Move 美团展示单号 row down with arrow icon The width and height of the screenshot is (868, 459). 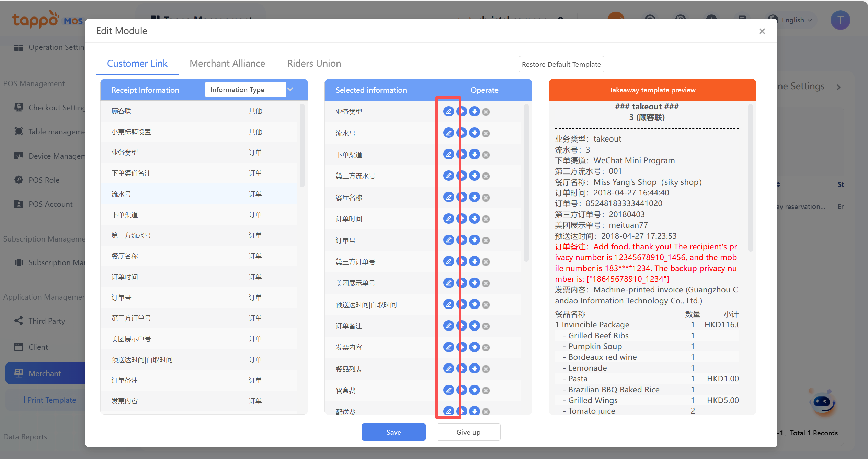(475, 283)
